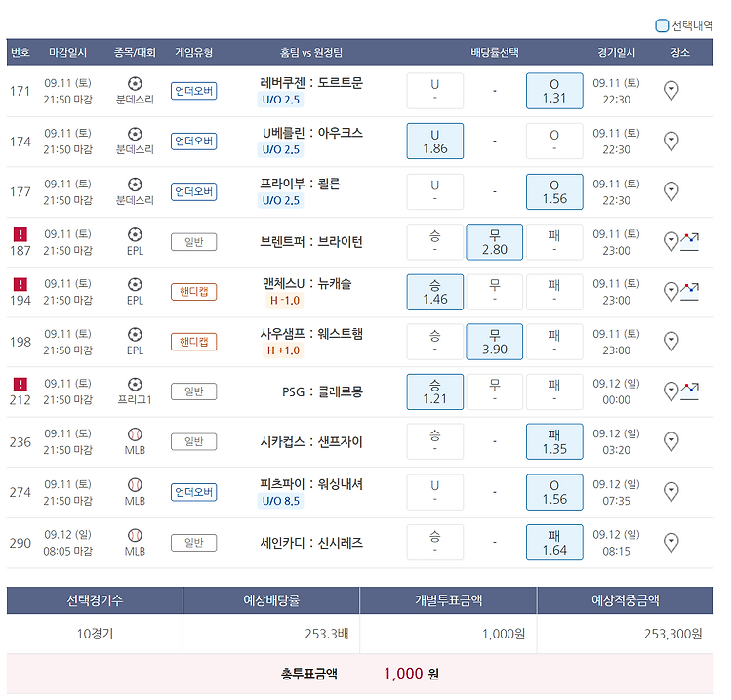Open odds trend chart for match 212
The image size is (732, 700).
pos(689,391)
